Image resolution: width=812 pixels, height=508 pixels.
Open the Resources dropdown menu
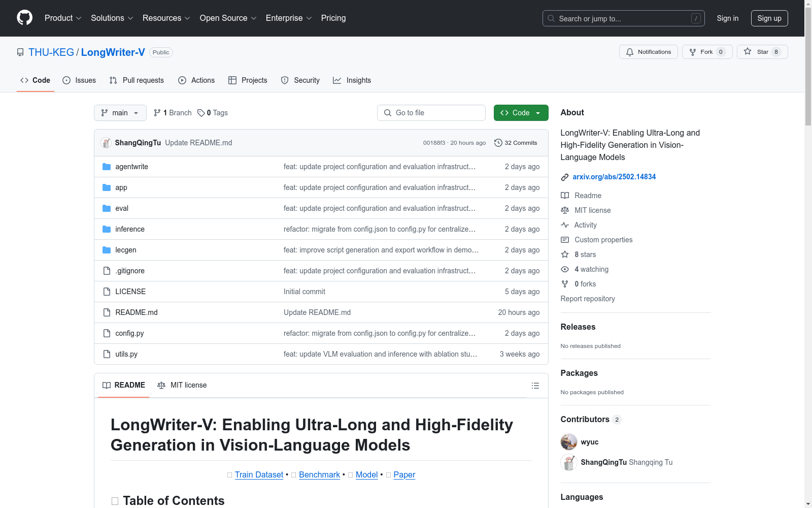tap(166, 18)
